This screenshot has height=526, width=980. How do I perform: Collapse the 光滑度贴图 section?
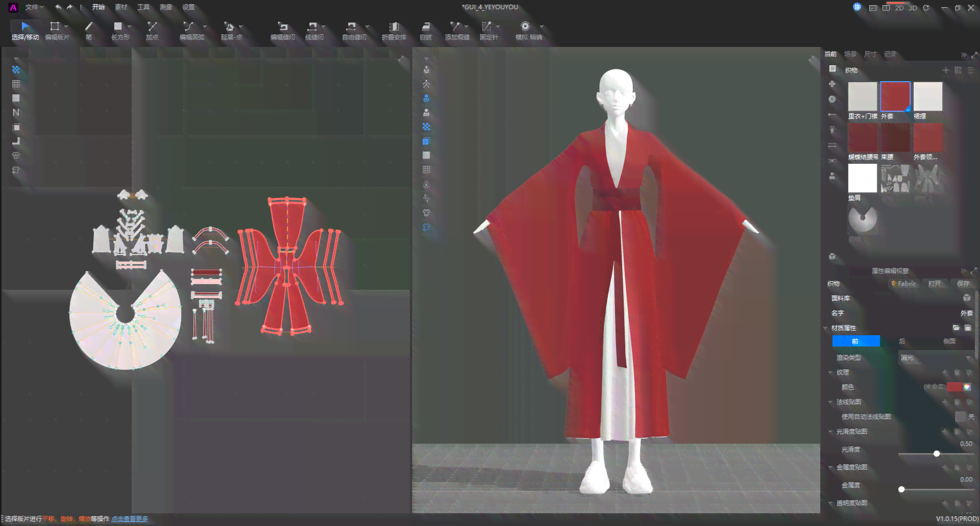830,432
